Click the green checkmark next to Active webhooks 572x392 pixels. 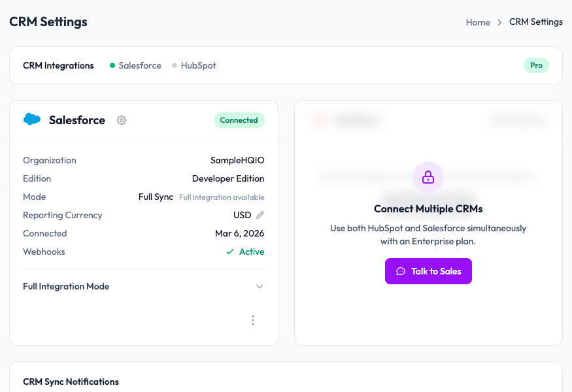229,252
